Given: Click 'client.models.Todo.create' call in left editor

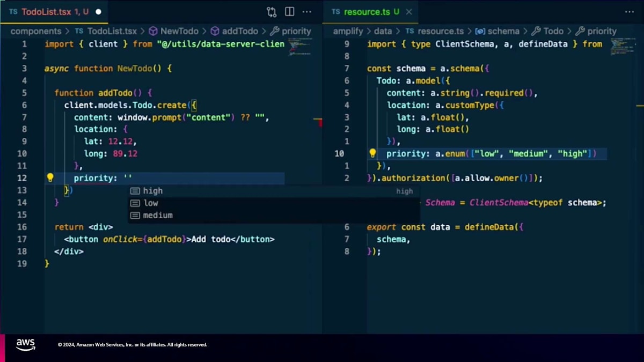Looking at the screenshot, I should 125,105.
